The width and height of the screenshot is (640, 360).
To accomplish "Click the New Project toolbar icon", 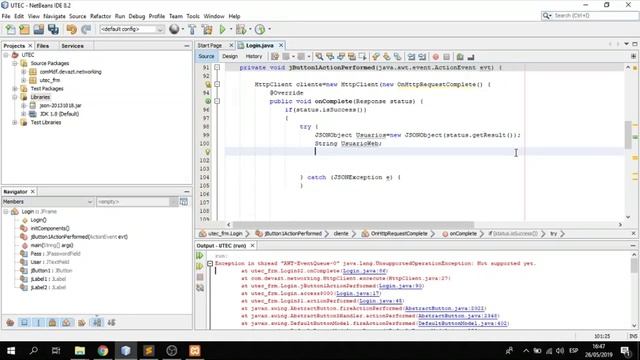I will click(24, 29).
